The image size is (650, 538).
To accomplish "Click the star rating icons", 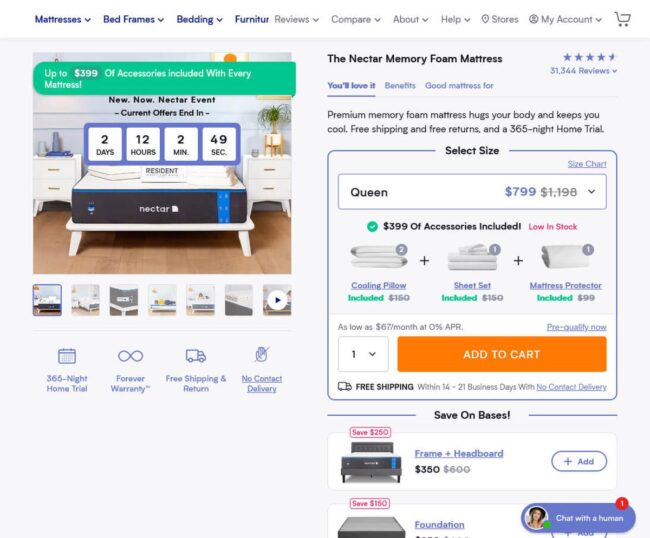I will coord(589,57).
